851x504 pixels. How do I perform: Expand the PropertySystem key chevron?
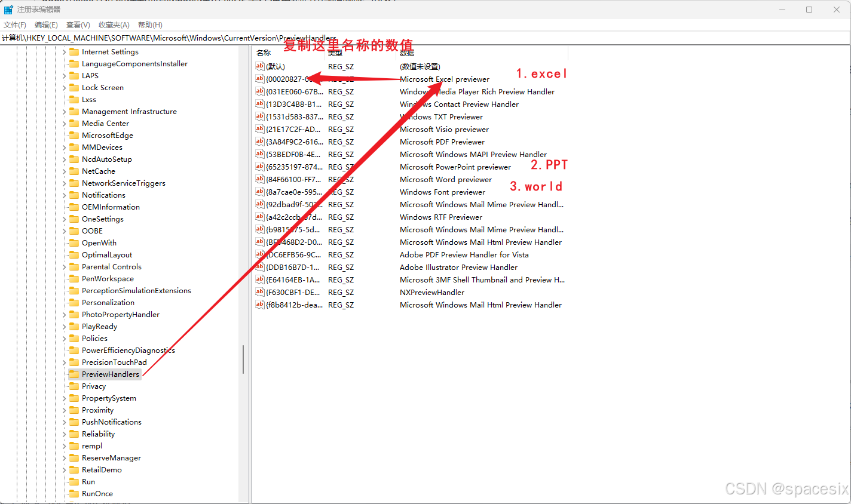point(64,398)
